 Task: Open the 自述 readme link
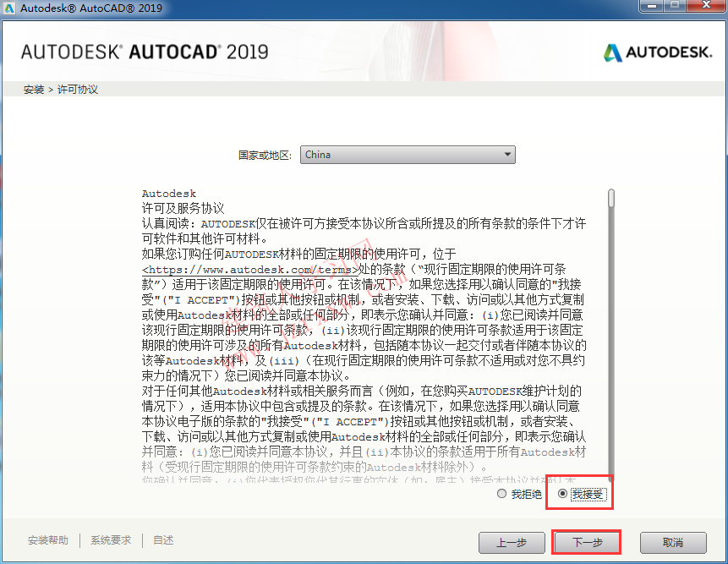(x=163, y=540)
